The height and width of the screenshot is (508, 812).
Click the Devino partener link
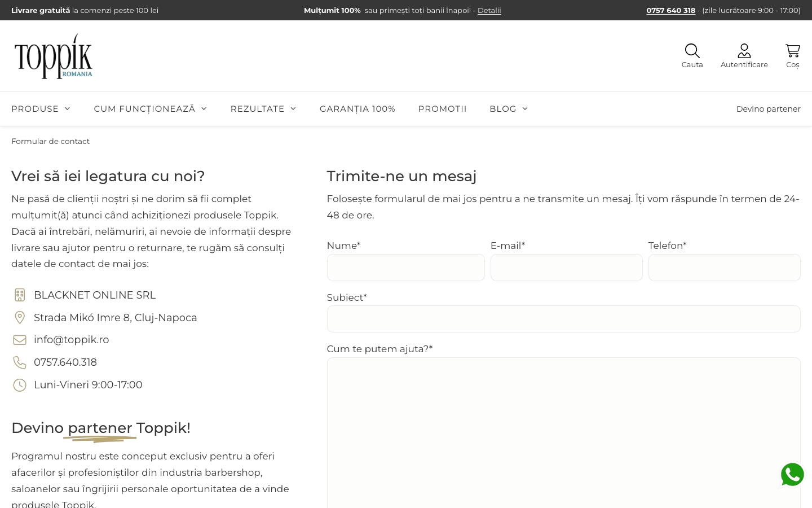click(769, 109)
